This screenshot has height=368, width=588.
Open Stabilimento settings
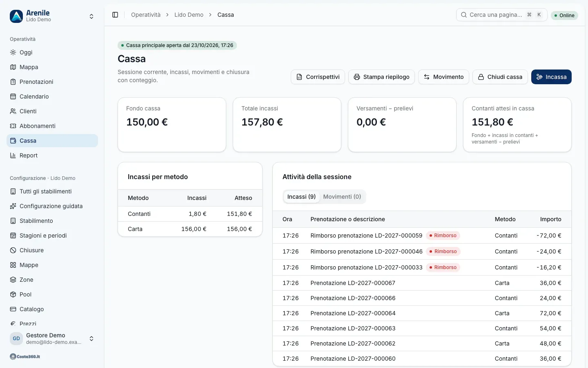click(x=52, y=221)
